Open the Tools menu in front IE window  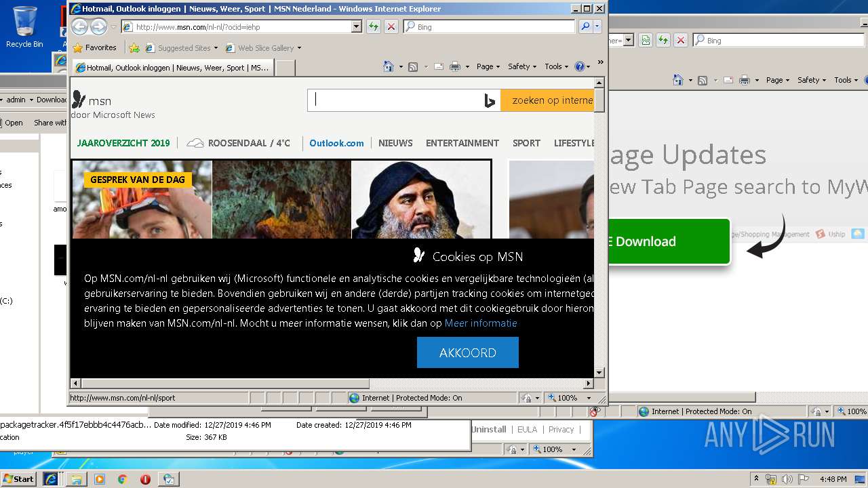pos(556,66)
